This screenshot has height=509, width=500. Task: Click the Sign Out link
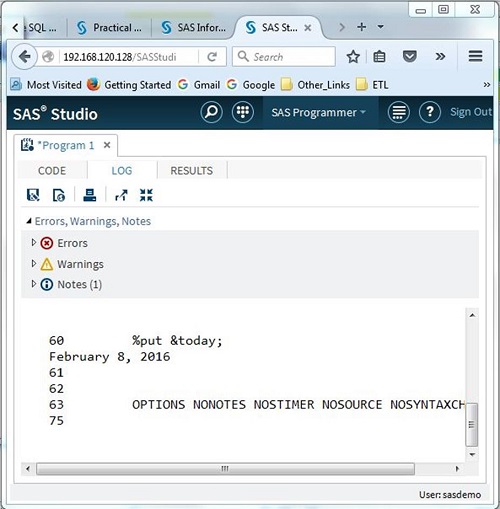click(471, 112)
